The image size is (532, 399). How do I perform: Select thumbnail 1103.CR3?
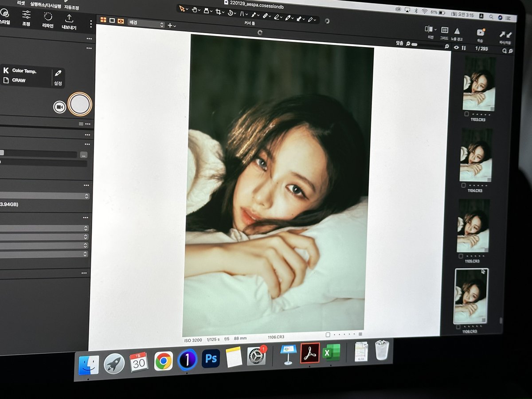coord(479,83)
